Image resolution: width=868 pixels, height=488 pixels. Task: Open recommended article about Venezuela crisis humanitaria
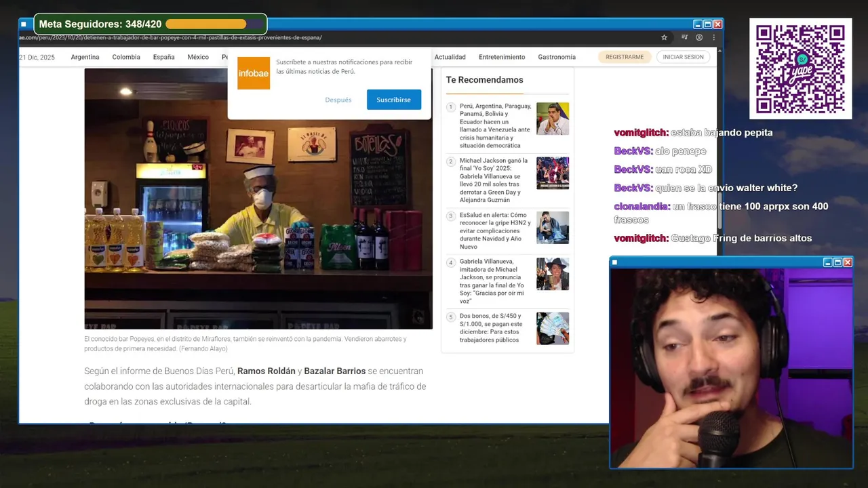pos(495,126)
